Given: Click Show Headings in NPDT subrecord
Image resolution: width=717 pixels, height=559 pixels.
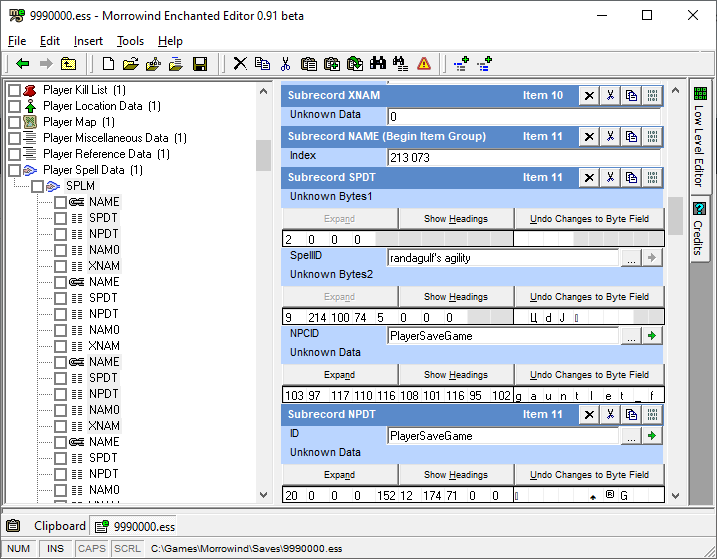Looking at the screenshot, I should point(456,475).
